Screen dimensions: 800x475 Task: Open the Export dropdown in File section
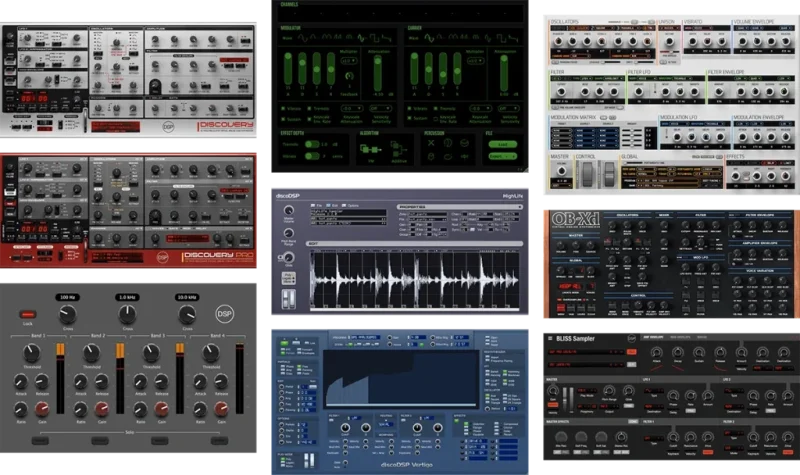click(x=503, y=156)
